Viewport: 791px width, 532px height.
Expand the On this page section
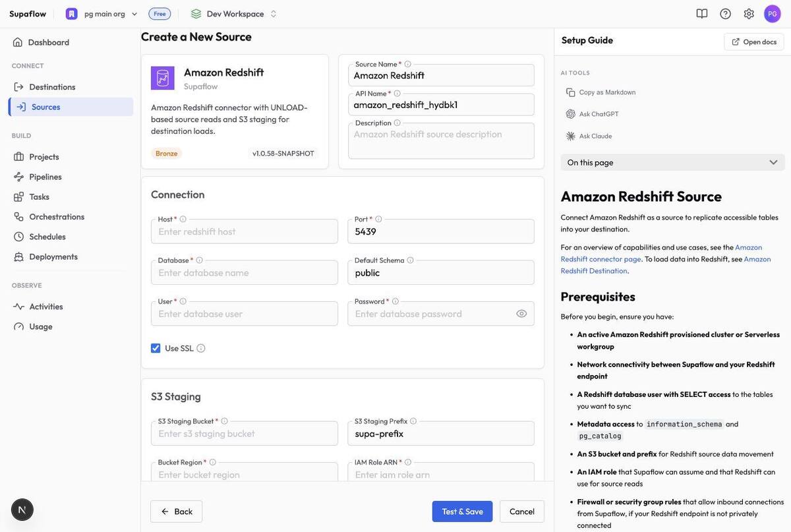click(673, 162)
